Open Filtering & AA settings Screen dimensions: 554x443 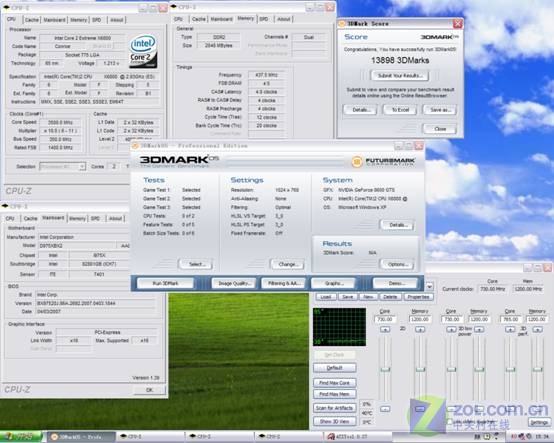click(284, 283)
